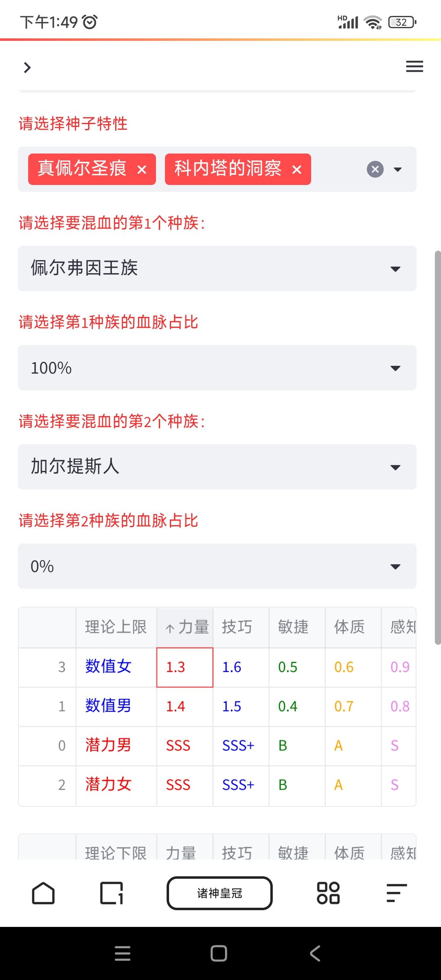Open the 100% bloodline ratio dropdown
441x980 pixels.
click(217, 367)
